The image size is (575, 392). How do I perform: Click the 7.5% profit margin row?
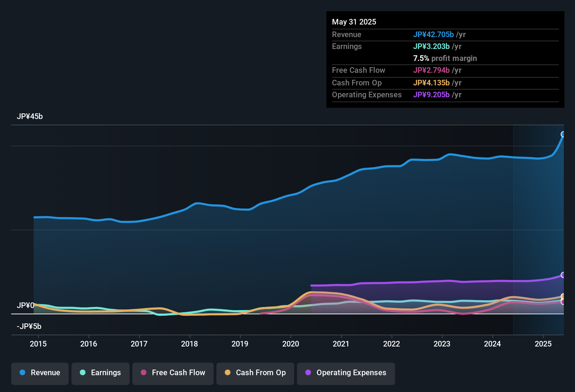[x=445, y=58]
